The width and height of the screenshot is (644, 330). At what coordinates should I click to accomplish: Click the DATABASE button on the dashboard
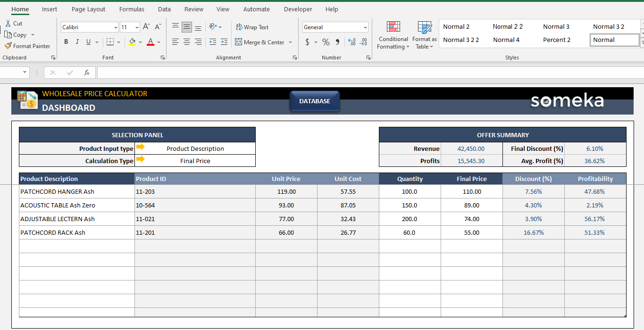tap(315, 101)
